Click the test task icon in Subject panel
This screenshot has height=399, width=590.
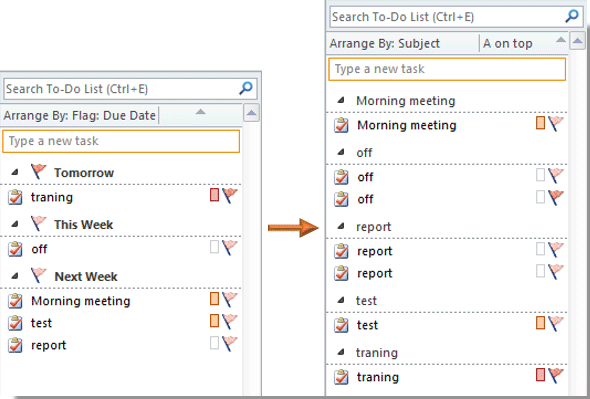341,325
